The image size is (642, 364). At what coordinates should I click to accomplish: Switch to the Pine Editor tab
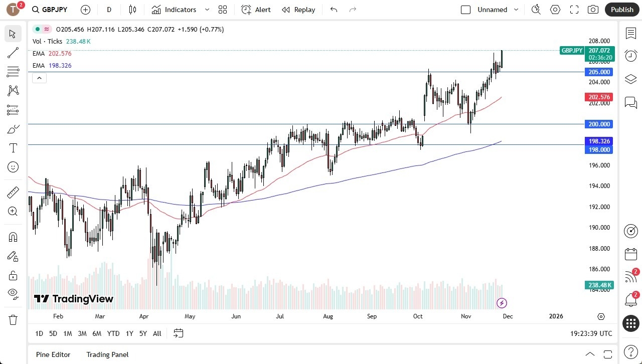click(x=53, y=354)
